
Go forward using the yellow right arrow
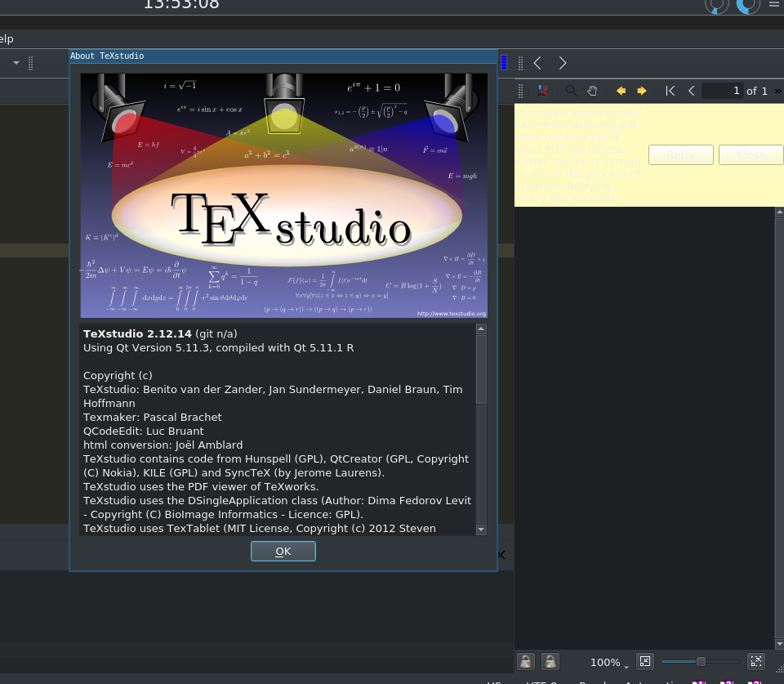click(x=641, y=90)
